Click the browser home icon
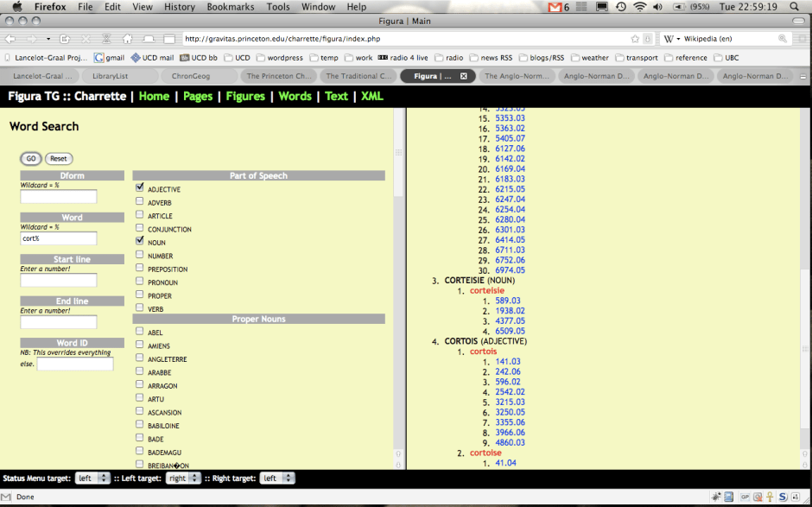 coord(127,39)
